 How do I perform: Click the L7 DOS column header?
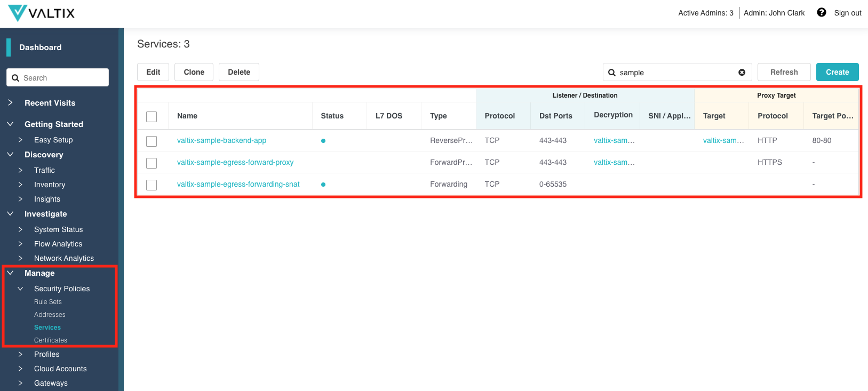[x=389, y=116]
